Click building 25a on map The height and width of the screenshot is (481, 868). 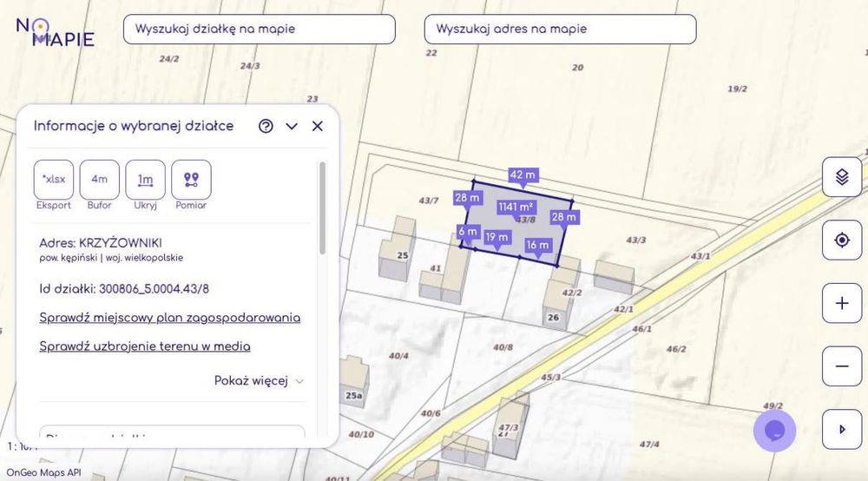click(x=354, y=396)
